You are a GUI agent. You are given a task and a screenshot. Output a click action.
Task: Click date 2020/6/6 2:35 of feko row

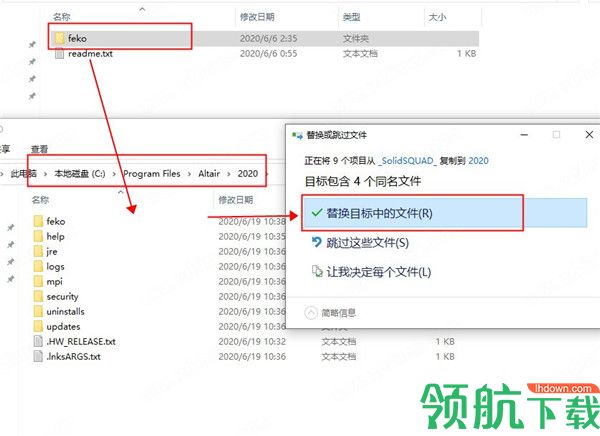[x=268, y=38]
